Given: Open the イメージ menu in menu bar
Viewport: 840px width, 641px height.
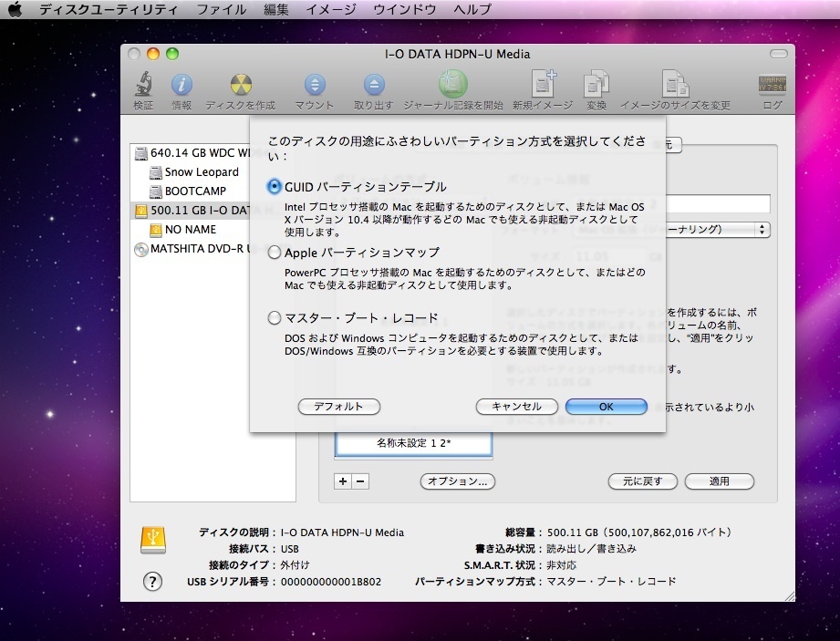Looking at the screenshot, I should point(331,9).
